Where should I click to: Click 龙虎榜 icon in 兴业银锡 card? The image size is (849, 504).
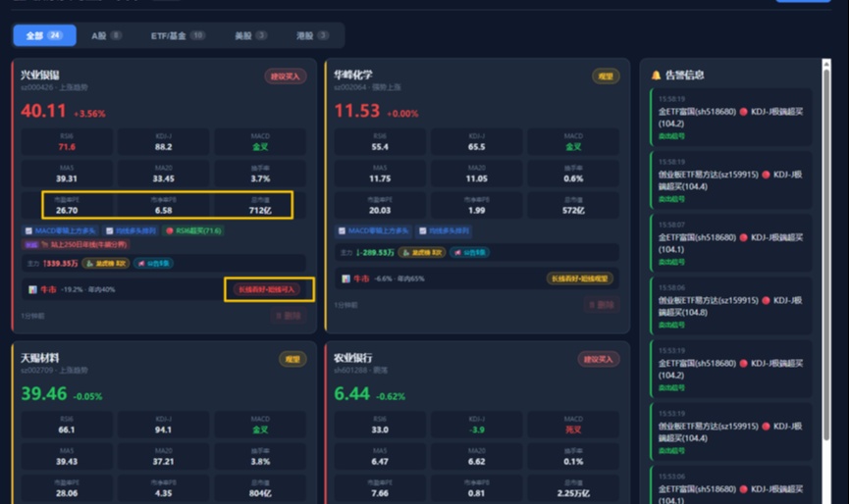point(90,264)
